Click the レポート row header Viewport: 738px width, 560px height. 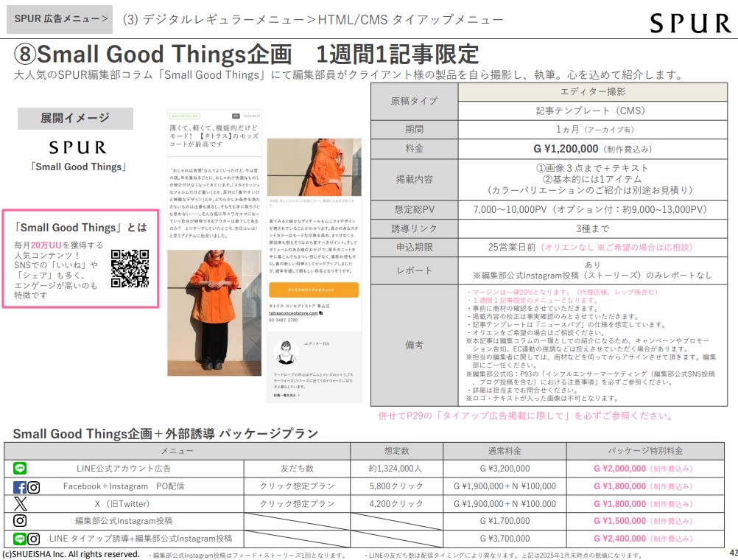[414, 270]
